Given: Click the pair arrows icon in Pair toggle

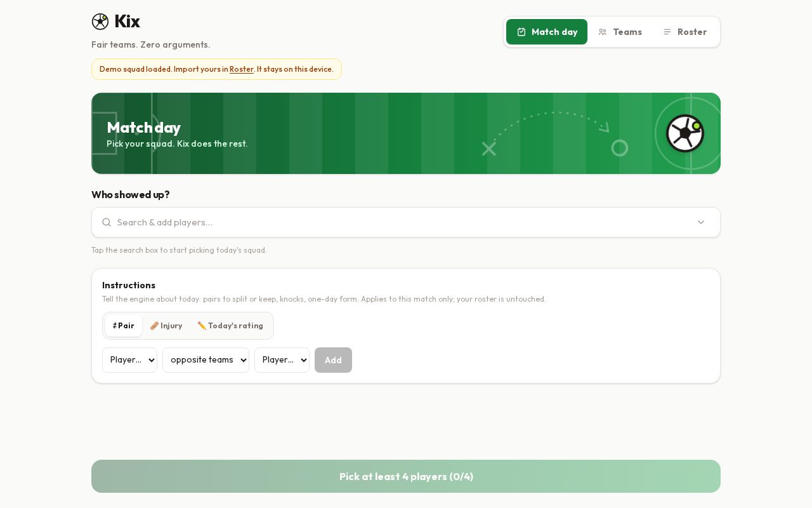Looking at the screenshot, I should point(115,326).
